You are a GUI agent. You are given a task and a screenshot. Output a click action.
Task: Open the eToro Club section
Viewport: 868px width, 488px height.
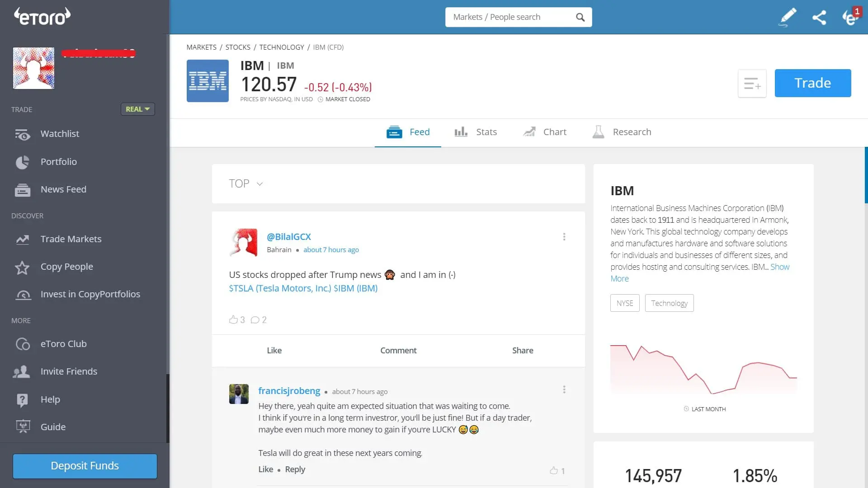(x=64, y=344)
